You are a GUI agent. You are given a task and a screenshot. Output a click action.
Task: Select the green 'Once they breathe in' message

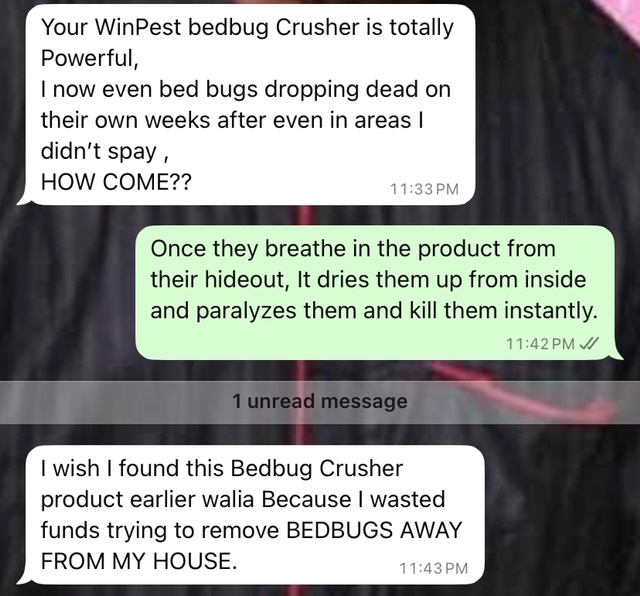click(375, 292)
